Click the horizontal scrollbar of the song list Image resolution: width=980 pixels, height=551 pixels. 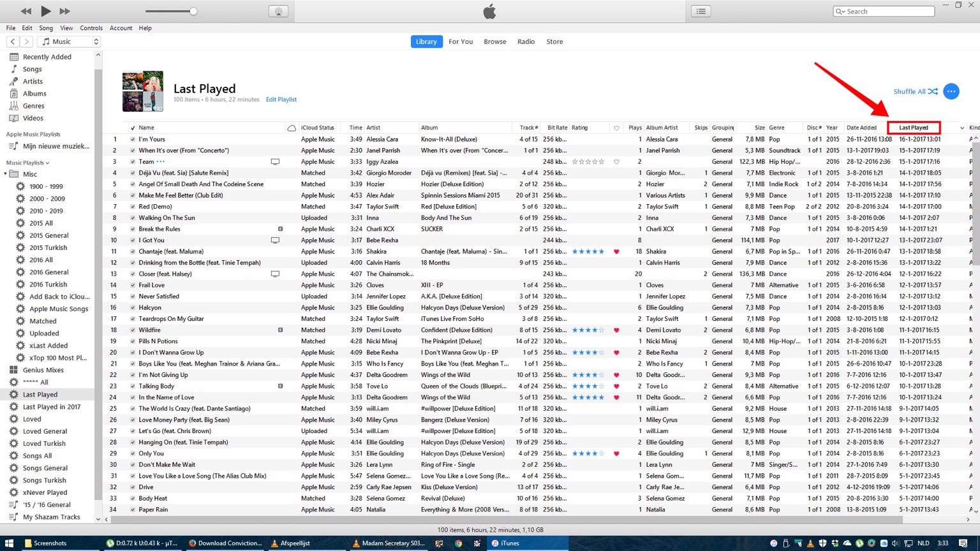(507, 520)
